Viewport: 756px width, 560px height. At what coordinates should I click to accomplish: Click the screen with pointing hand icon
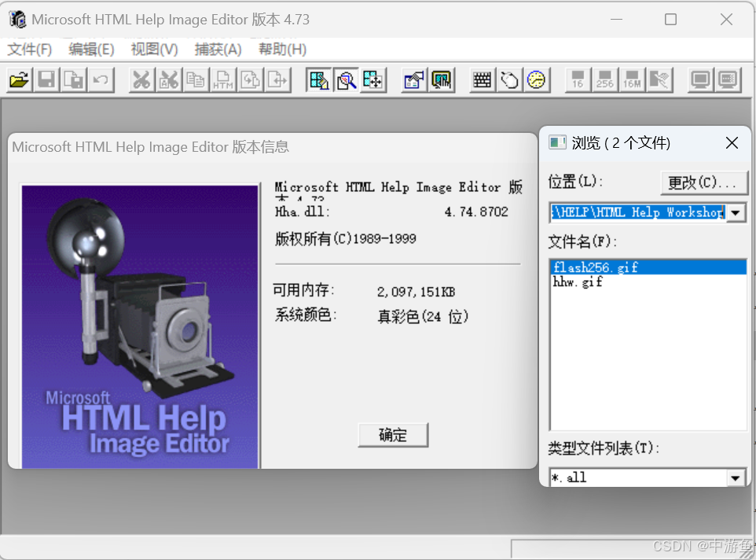(x=441, y=79)
